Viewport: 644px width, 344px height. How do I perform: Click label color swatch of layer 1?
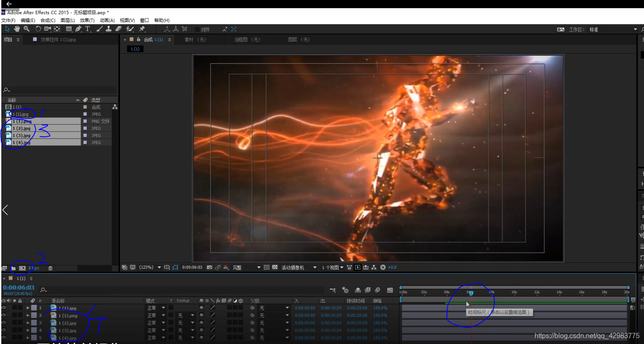coord(34,308)
